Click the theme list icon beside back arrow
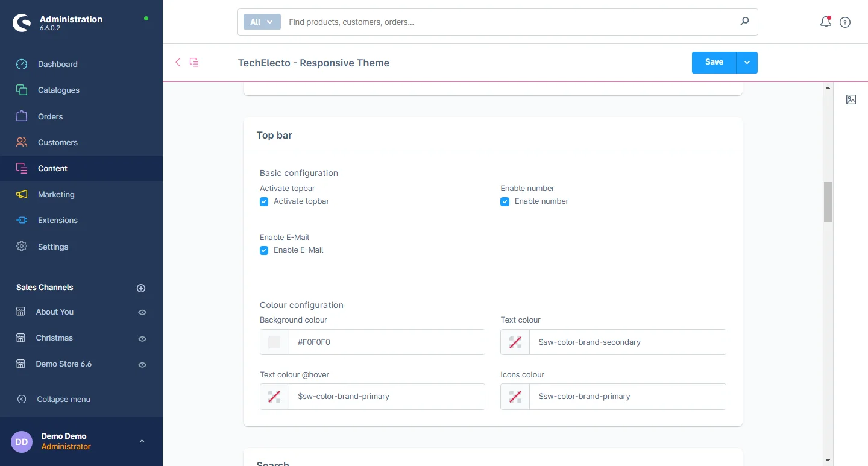The height and width of the screenshot is (466, 868). tap(194, 62)
